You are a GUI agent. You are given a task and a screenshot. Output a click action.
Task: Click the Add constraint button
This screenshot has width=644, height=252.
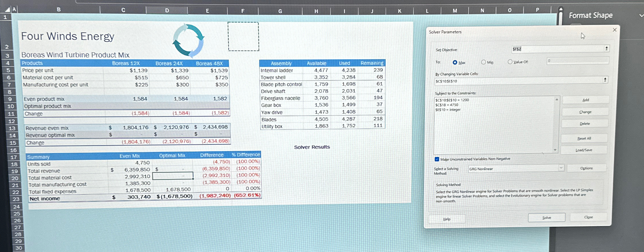[585, 100]
